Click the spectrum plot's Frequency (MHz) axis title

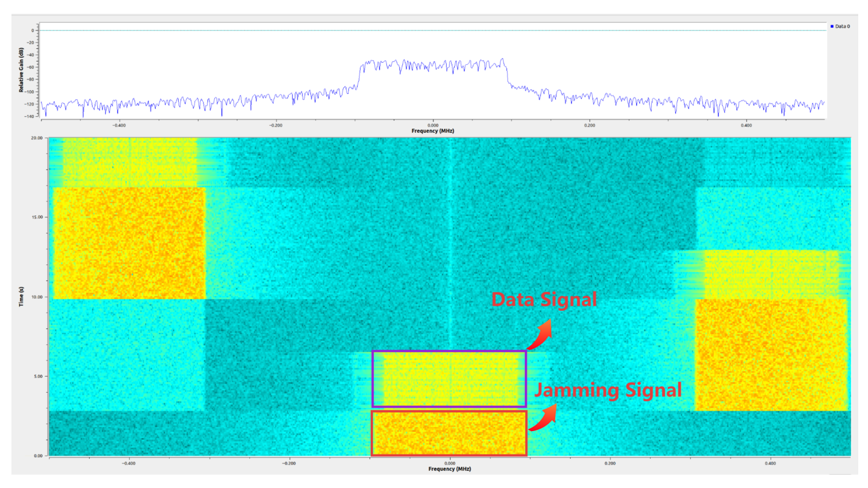coord(432,131)
